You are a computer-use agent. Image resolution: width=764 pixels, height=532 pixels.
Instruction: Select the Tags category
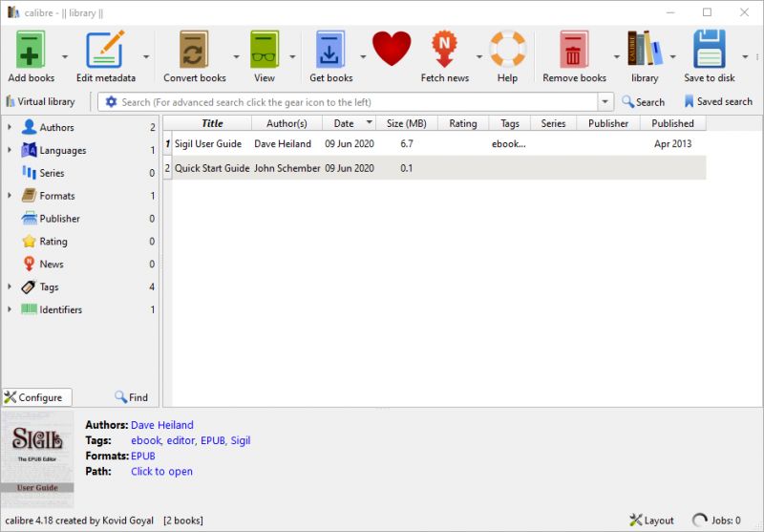coord(49,287)
